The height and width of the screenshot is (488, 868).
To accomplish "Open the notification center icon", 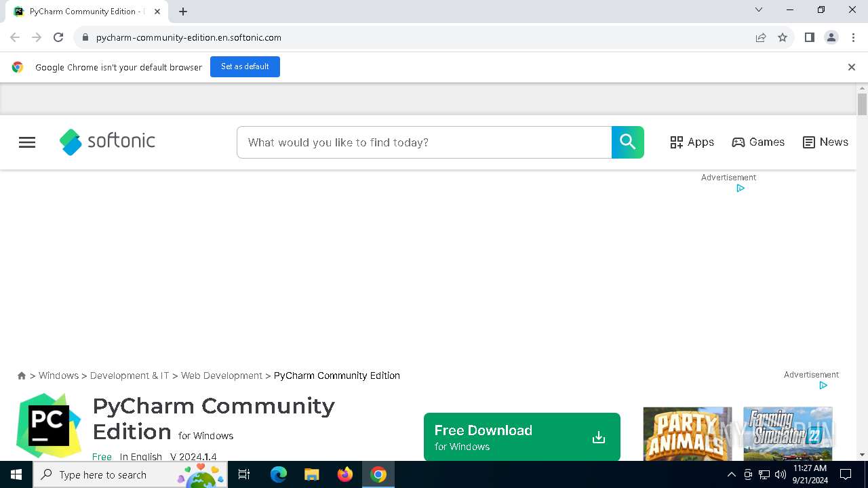I will point(846,474).
